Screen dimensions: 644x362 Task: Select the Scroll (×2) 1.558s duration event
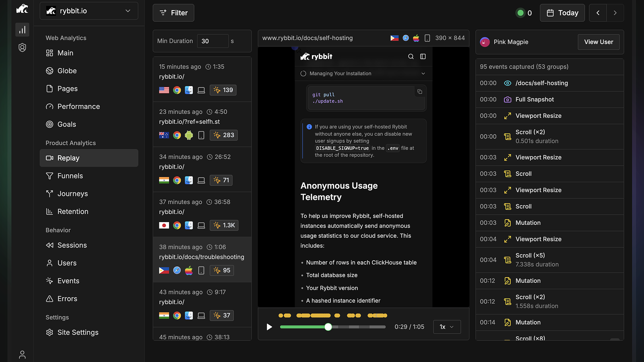(549, 302)
